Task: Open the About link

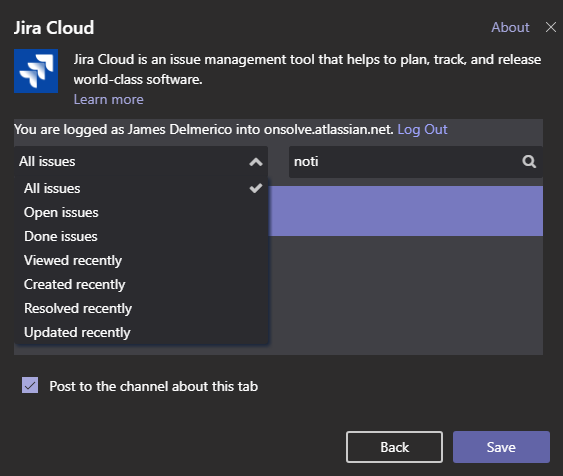Action: coord(510,27)
